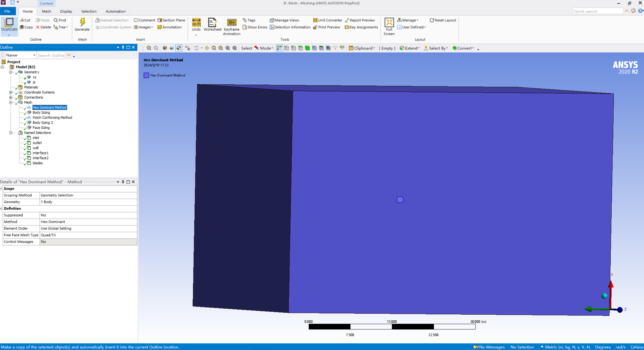This screenshot has width=644, height=350.
Task: Open Selection Information
Action: [290, 27]
